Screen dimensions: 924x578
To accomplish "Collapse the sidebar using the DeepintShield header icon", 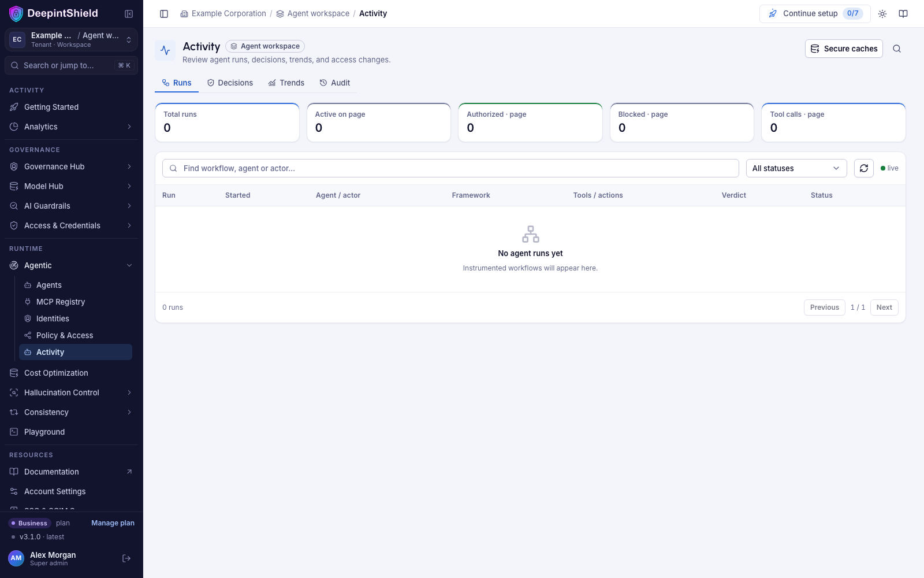I will tap(129, 14).
